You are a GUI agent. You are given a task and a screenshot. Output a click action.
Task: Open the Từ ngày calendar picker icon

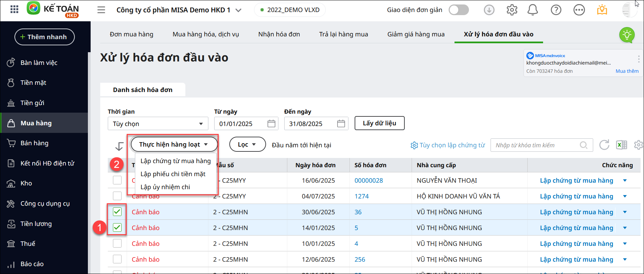pos(271,124)
